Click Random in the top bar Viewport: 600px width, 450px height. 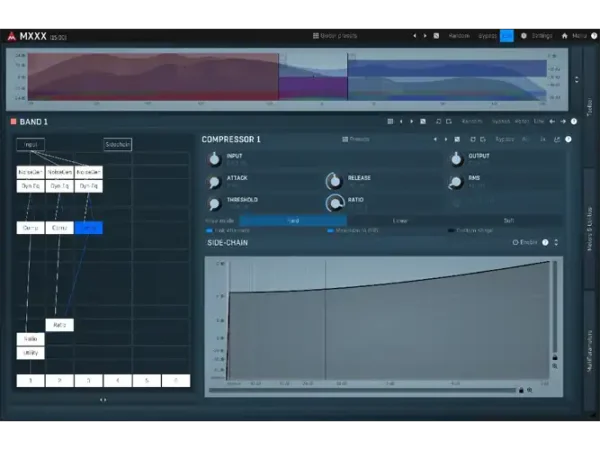click(459, 36)
